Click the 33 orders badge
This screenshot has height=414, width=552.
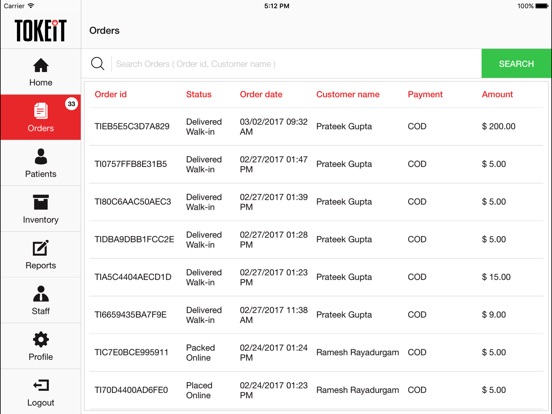(x=71, y=104)
